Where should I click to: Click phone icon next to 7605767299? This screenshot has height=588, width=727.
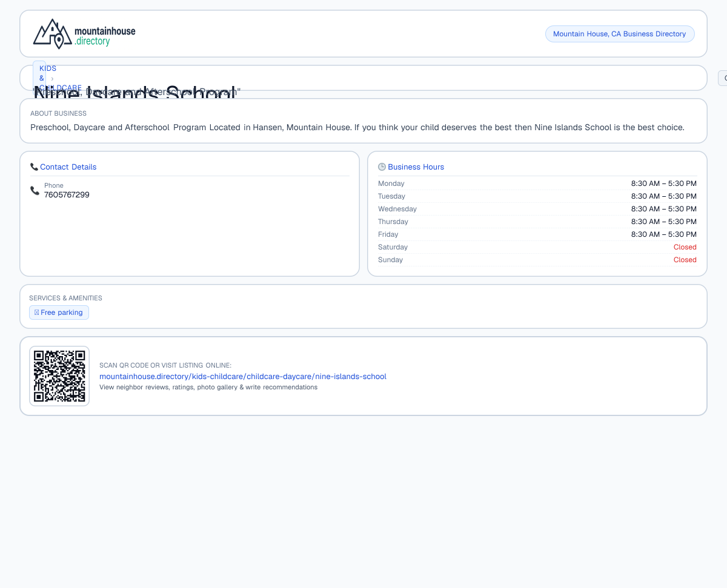pyautogui.click(x=35, y=191)
